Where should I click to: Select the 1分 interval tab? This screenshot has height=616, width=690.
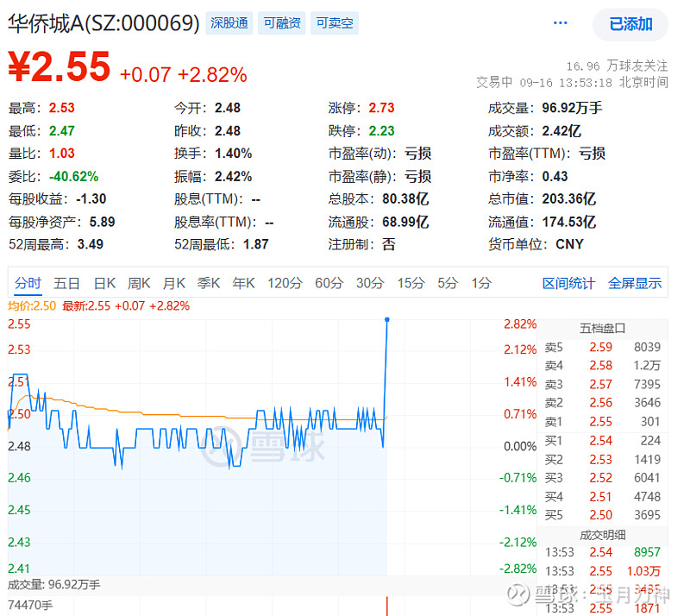click(481, 283)
